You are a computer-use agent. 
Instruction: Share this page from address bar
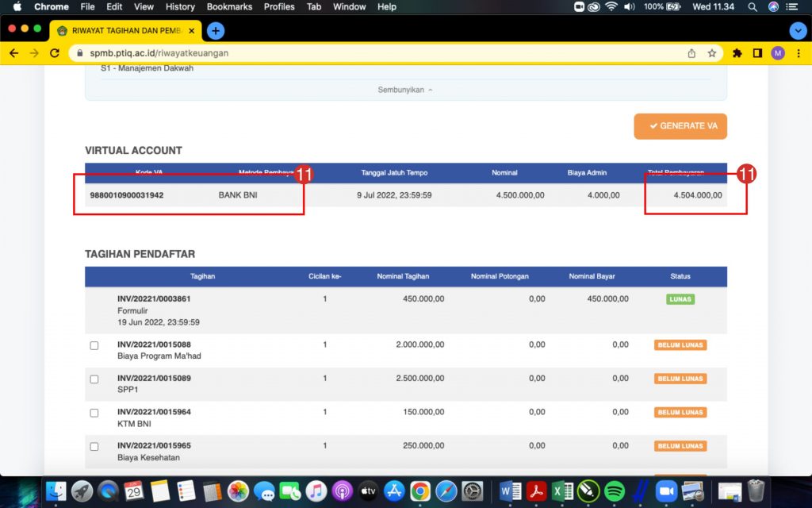coord(691,53)
